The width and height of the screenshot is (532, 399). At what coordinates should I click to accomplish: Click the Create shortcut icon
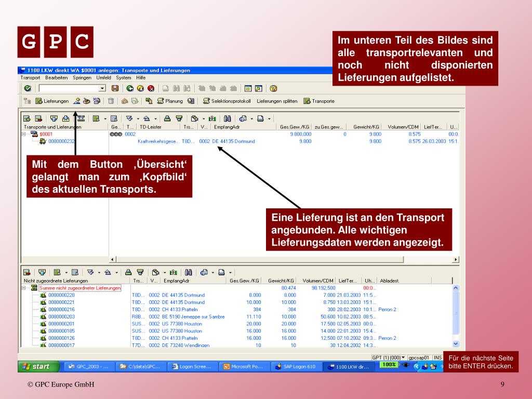[259, 88]
